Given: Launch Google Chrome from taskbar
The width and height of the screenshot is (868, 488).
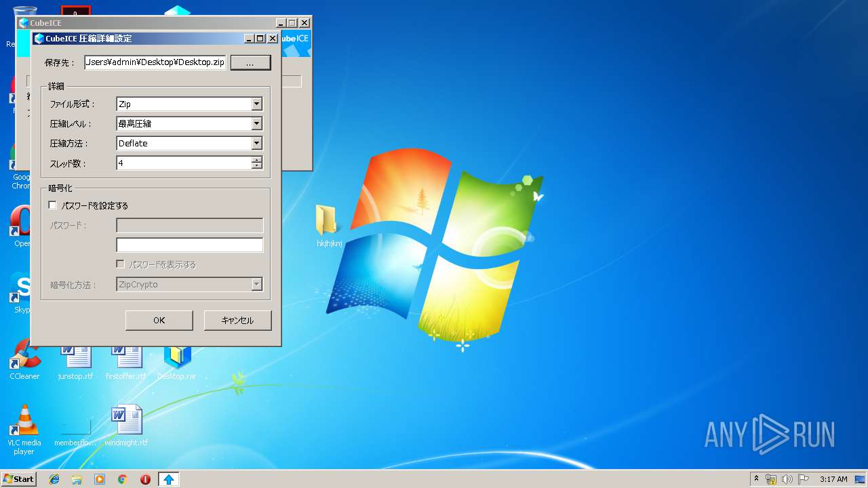Looking at the screenshot, I should tap(123, 479).
